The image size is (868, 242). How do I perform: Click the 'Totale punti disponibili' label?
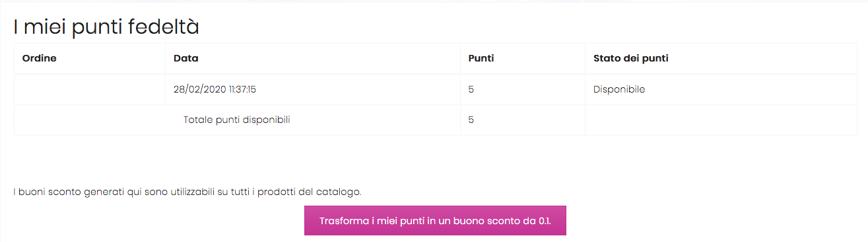pos(237,120)
